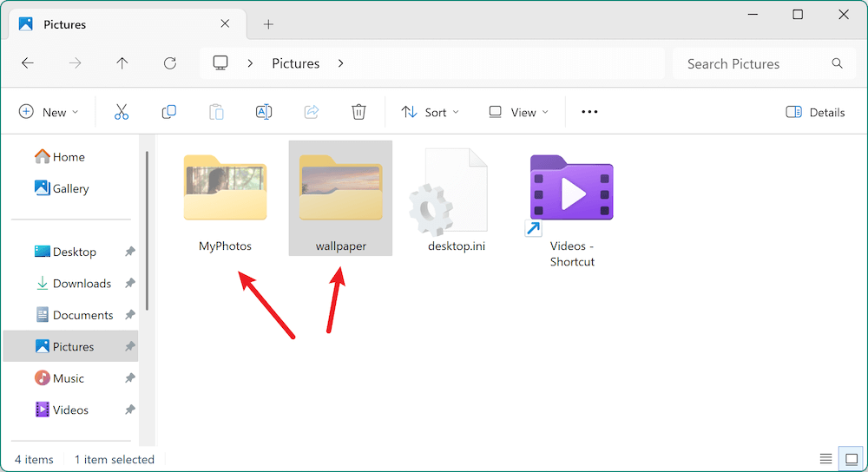Unpin Videos using its pin icon

(x=129, y=410)
